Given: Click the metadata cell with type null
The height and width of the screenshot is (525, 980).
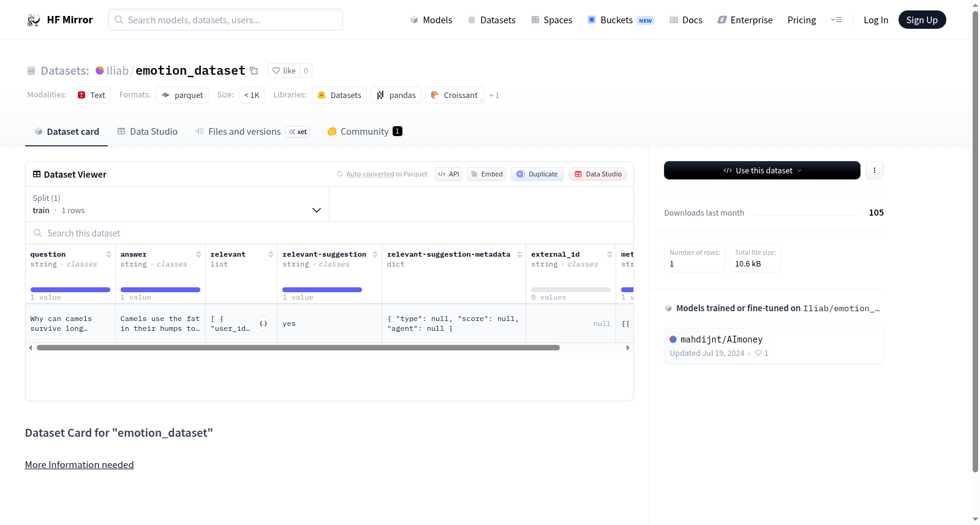Looking at the screenshot, I should click(454, 323).
